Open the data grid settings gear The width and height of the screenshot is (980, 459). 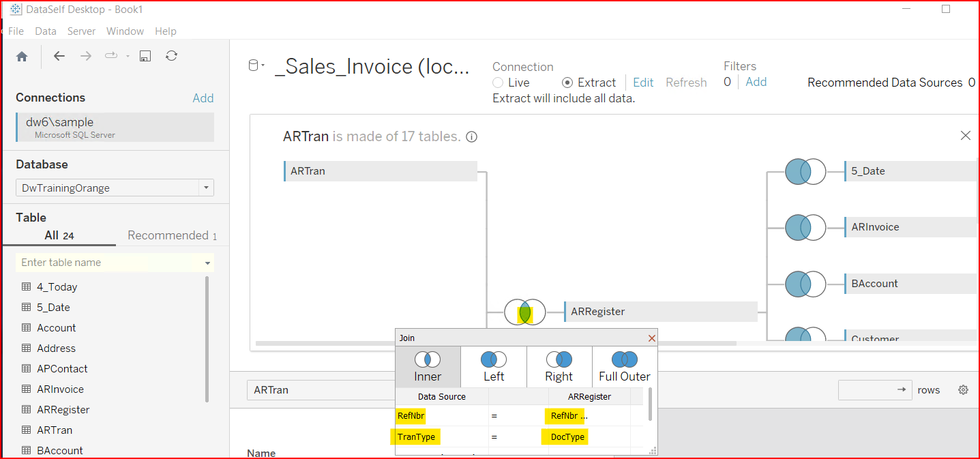click(x=963, y=390)
